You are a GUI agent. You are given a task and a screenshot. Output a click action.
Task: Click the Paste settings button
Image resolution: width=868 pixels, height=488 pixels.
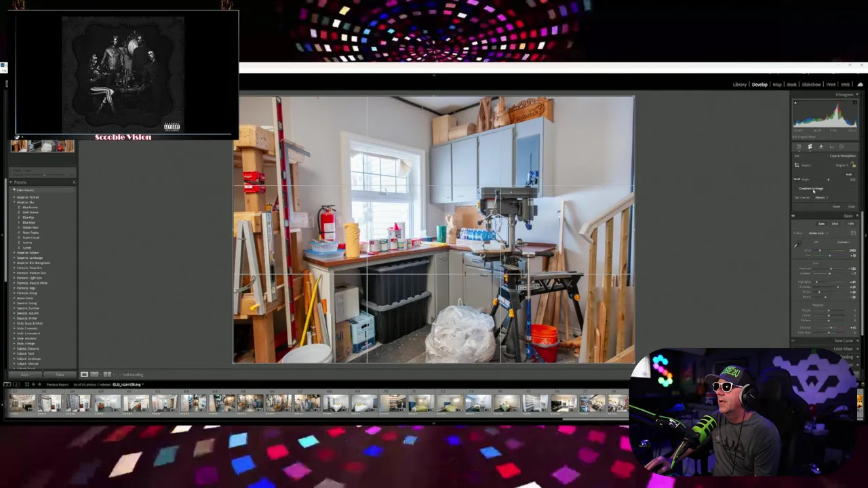[60, 374]
